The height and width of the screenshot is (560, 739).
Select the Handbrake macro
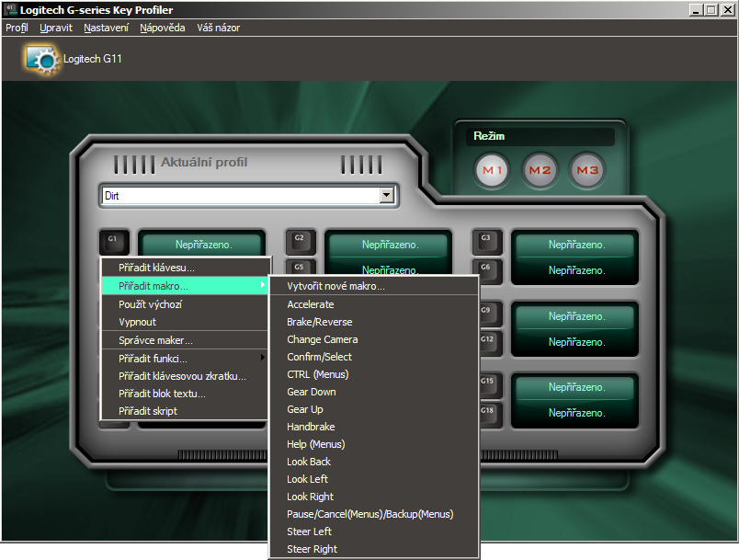tap(311, 427)
